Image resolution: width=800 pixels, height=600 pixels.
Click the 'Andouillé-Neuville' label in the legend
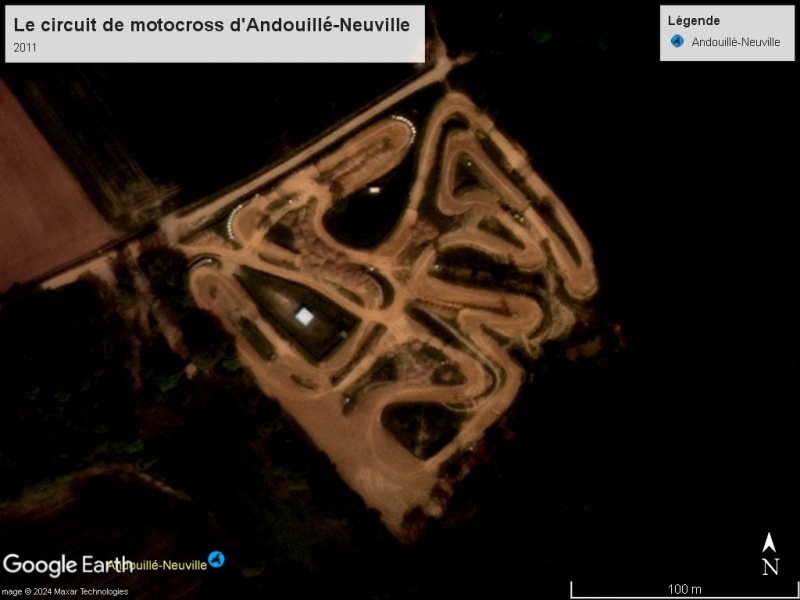(x=736, y=42)
